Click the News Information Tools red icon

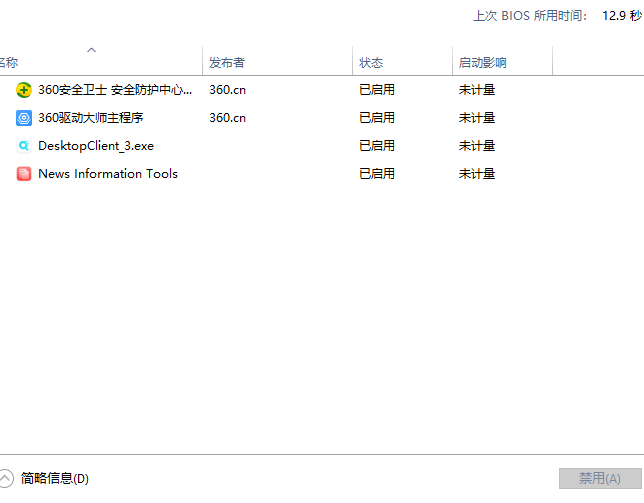click(x=24, y=174)
